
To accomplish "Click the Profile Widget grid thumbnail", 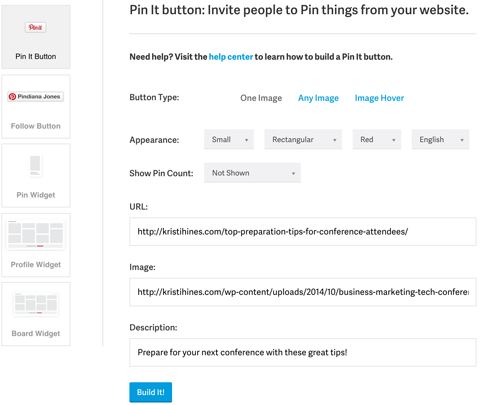I will 35,235.
